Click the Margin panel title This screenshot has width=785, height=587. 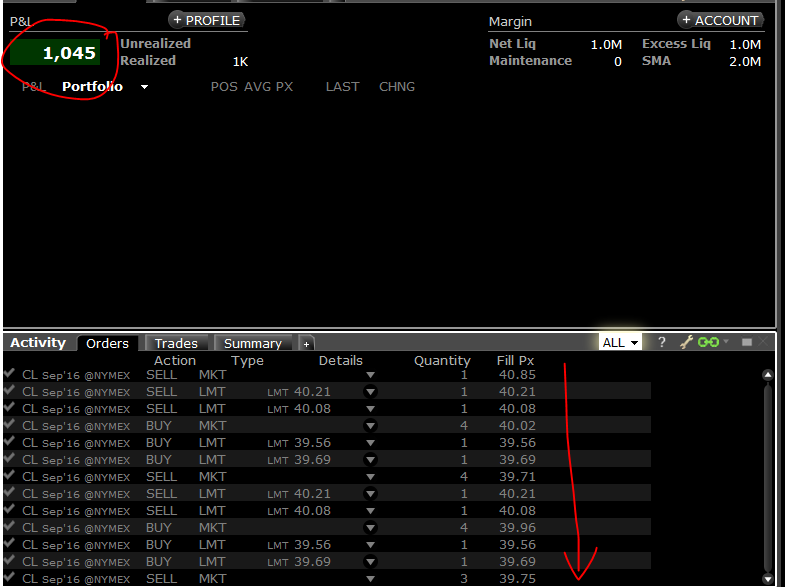tap(510, 22)
